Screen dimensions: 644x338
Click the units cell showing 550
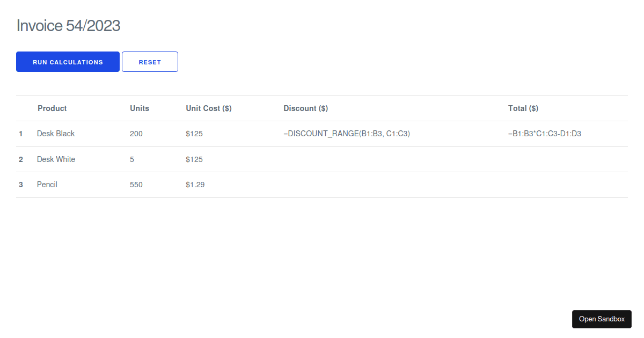(136, 185)
